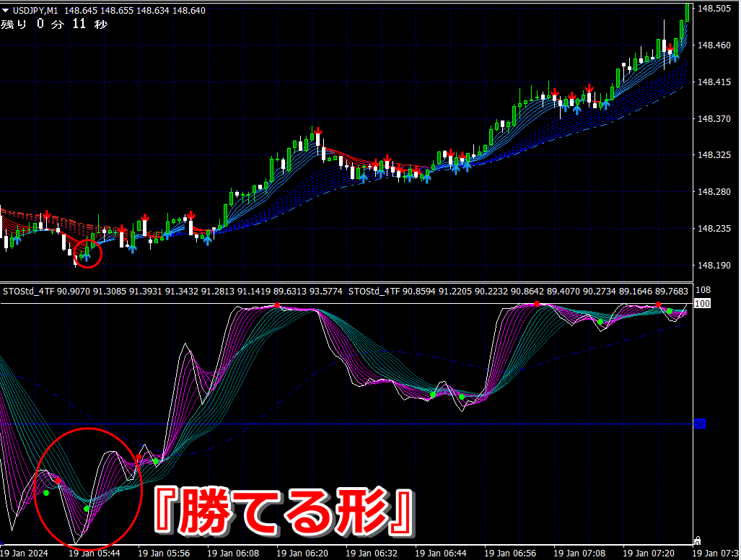741x560 pixels.
Task: Click the 148.460 price scale label
Action: 714,45
